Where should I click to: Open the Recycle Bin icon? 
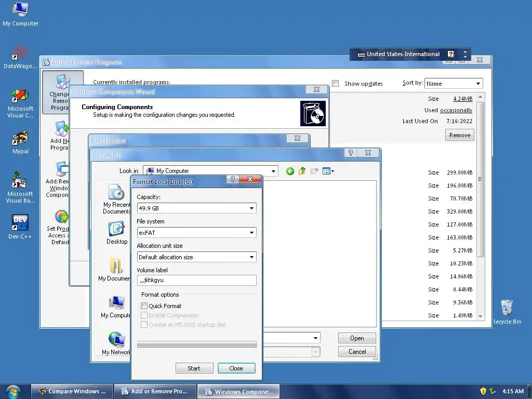click(x=507, y=312)
